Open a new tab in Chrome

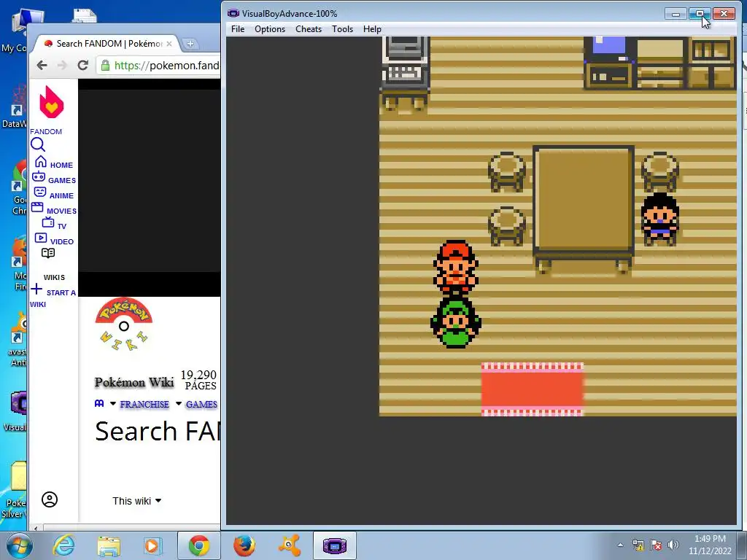click(x=190, y=44)
